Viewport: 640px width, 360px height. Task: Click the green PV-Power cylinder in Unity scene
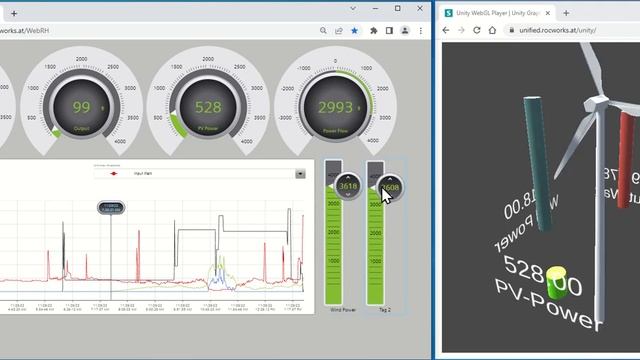(555, 282)
